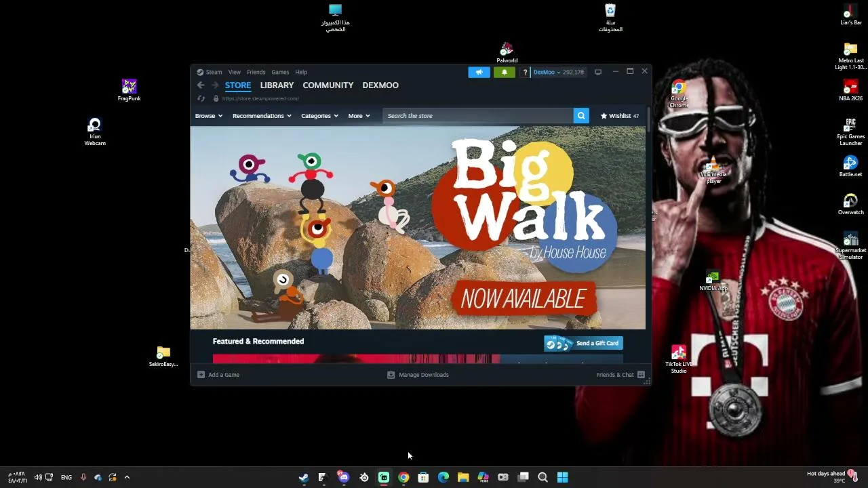This screenshot has width=868, height=488.
Task: Select the NVIDIA App desktop icon
Action: coord(713,281)
